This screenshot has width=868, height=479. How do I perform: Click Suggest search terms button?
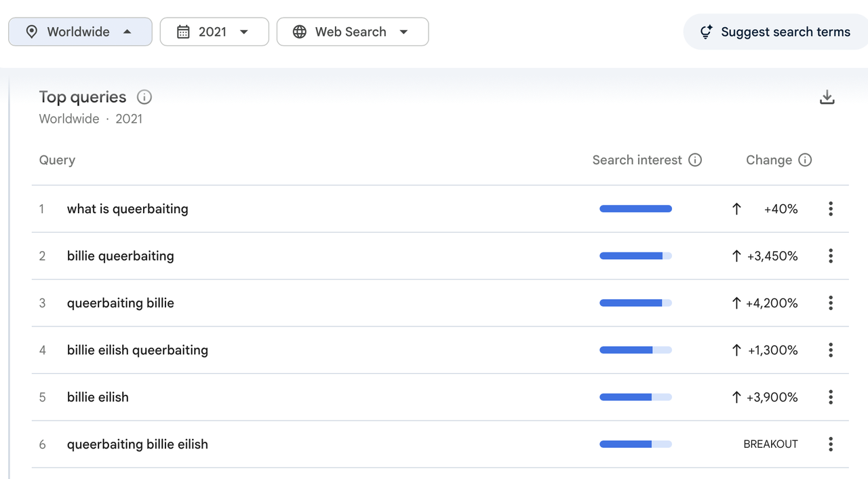(776, 32)
